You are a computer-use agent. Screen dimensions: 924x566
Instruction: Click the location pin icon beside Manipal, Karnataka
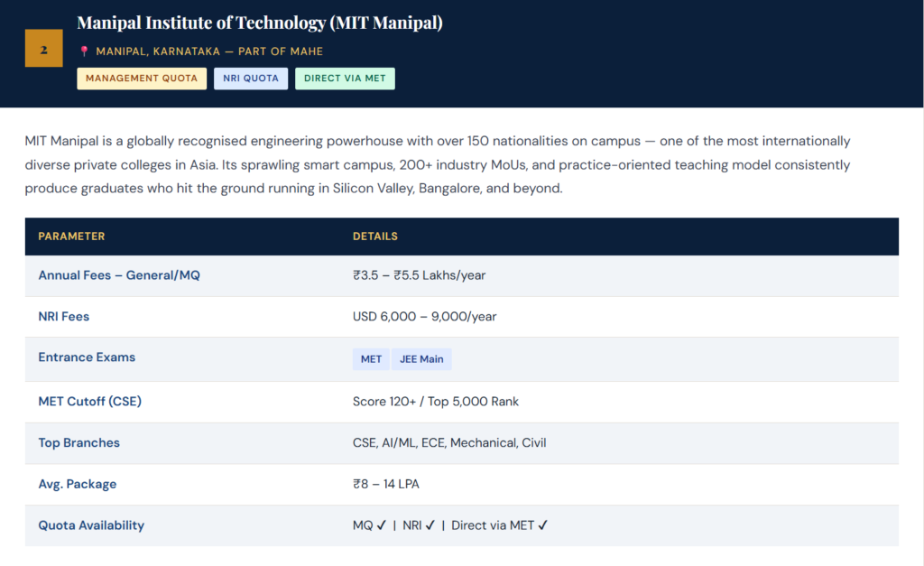tap(86, 51)
